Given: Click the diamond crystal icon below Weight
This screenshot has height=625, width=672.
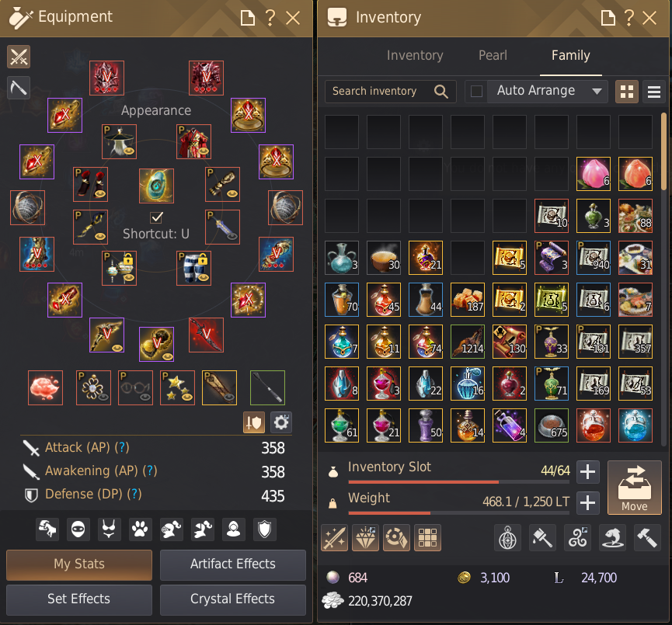Looking at the screenshot, I should click(x=365, y=538).
